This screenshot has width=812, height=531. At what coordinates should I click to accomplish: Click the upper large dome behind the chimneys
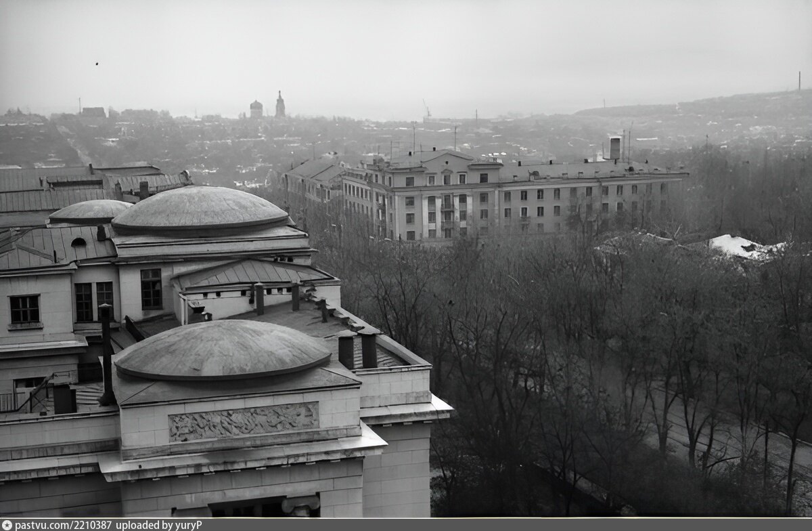pyautogui.click(x=200, y=208)
